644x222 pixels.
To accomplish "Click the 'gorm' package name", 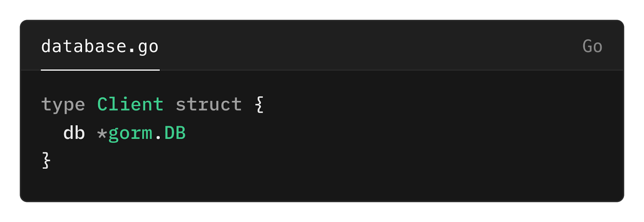I will [130, 133].
